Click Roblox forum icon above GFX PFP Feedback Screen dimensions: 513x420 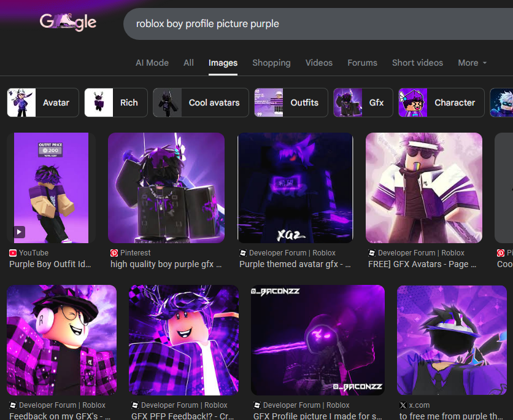pyautogui.click(x=135, y=405)
